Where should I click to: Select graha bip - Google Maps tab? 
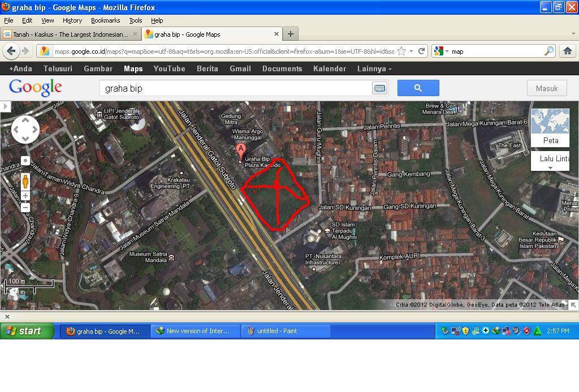coord(213,34)
